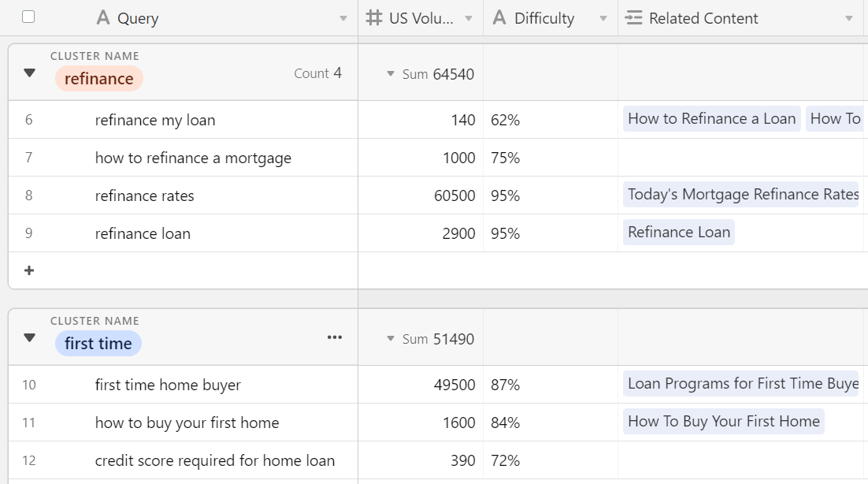Click the number field icon on US Volume column

click(x=373, y=17)
